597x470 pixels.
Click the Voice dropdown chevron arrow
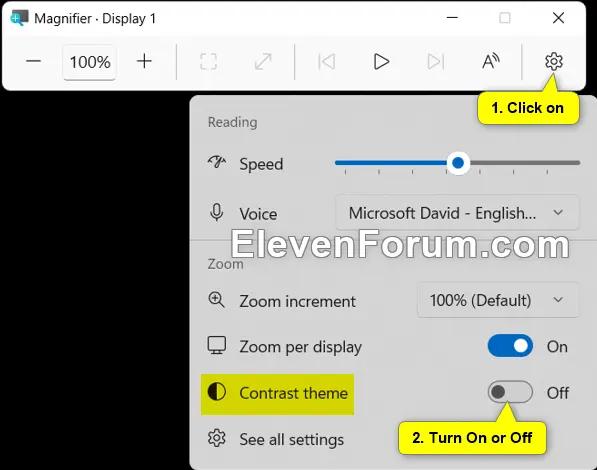pyautogui.click(x=558, y=213)
